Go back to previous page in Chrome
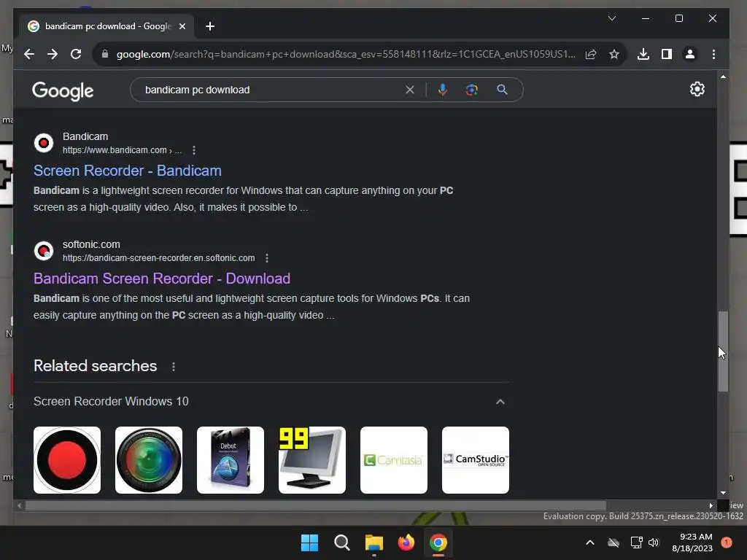This screenshot has height=560, width=747. point(29,54)
